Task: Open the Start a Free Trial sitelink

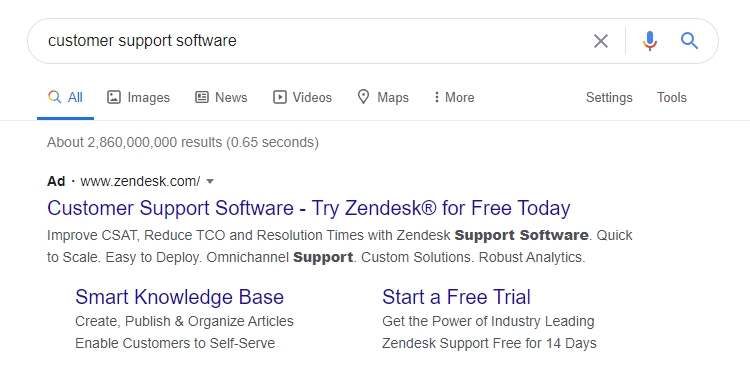Action: point(456,297)
